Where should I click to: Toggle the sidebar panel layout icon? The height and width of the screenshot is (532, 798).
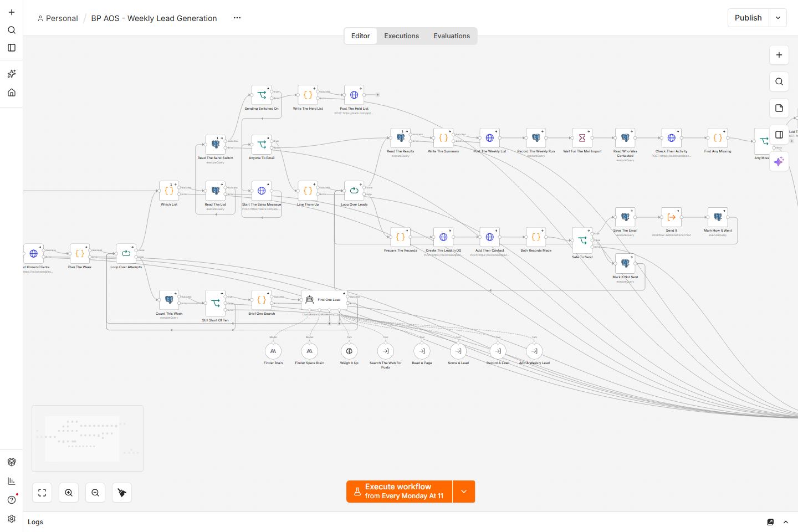pyautogui.click(x=12, y=48)
